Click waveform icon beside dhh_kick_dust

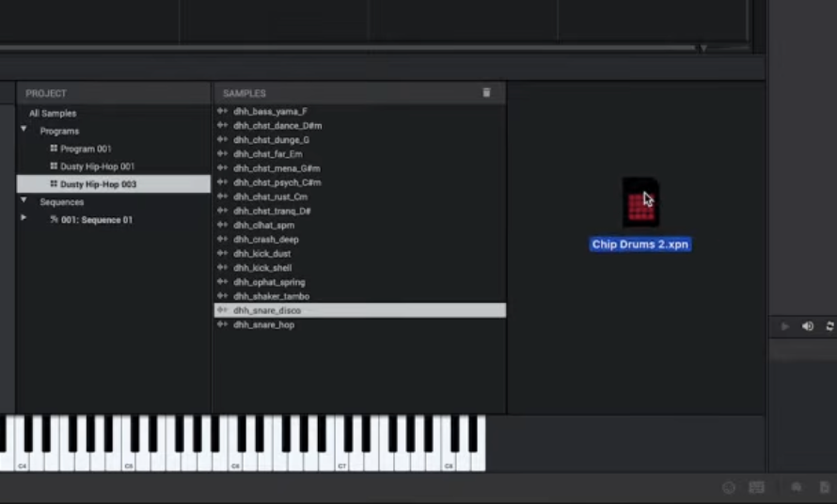[223, 253]
